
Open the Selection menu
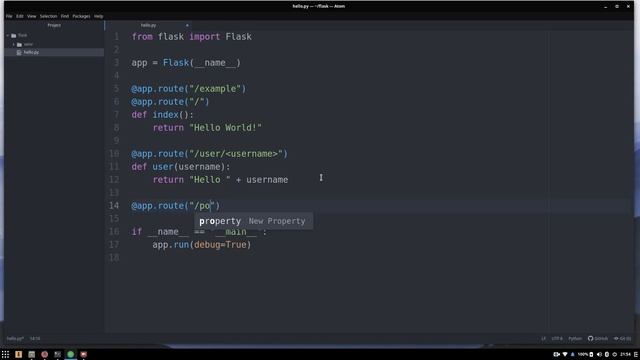point(48,16)
